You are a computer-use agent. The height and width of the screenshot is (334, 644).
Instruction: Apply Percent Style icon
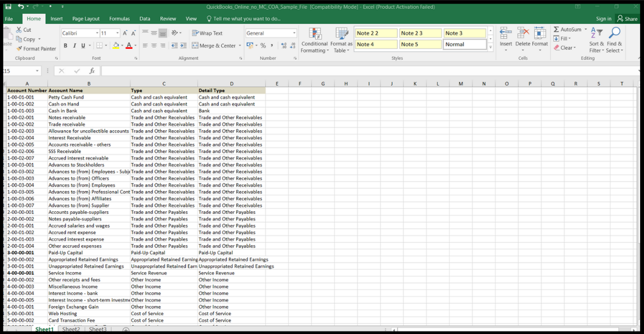[x=263, y=46]
